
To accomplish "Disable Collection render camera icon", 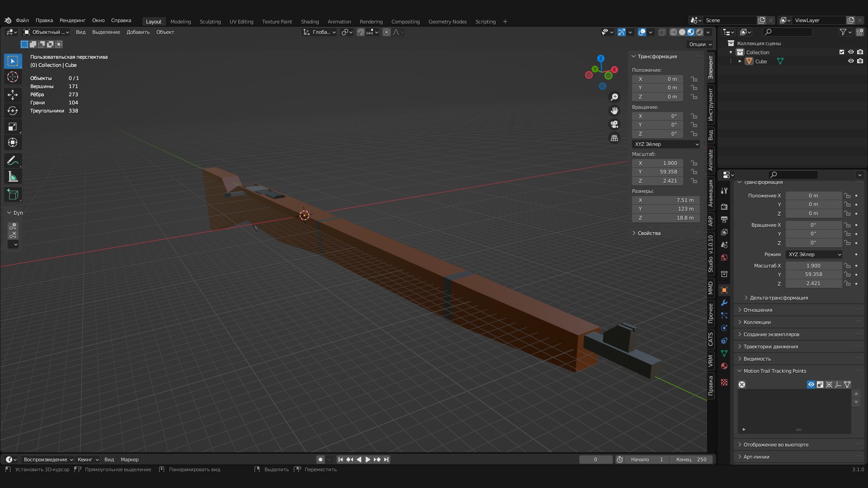I will (860, 52).
